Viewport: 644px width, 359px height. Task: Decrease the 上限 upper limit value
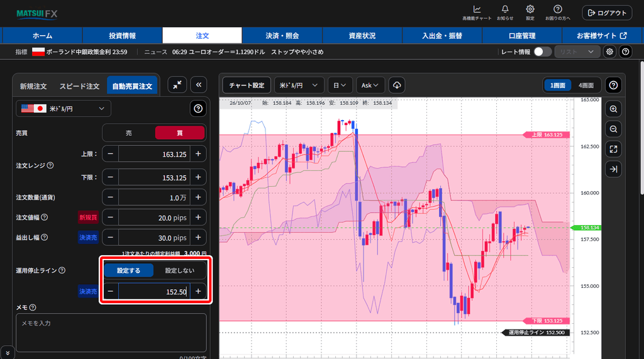[x=111, y=153]
